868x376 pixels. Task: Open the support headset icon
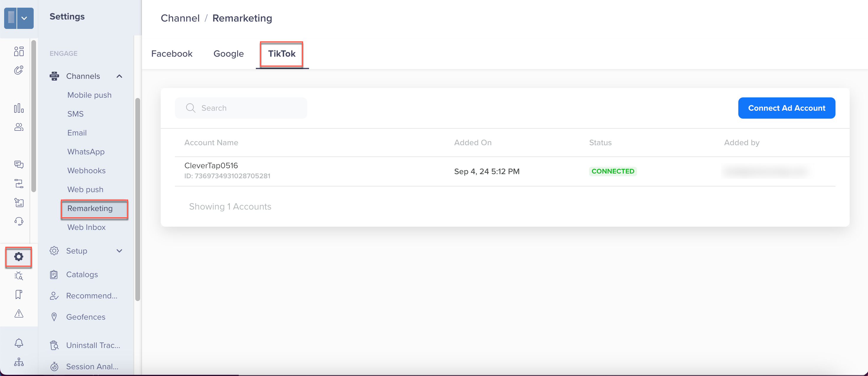tap(19, 221)
